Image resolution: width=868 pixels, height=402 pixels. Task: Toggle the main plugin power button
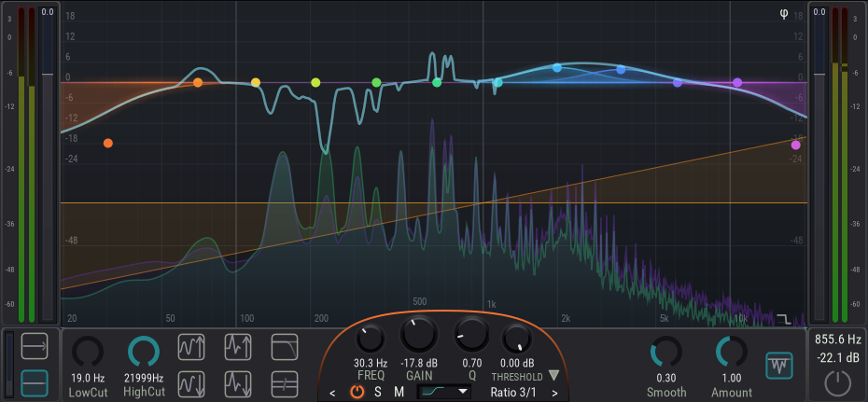tap(837, 383)
